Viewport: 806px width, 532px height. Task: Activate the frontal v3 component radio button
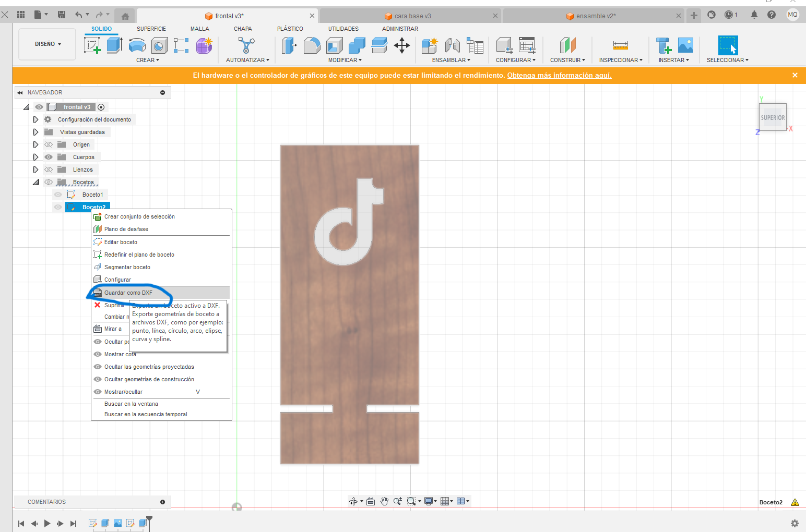101,107
